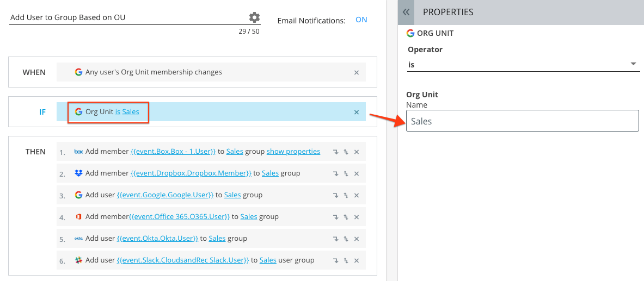This screenshot has width=644, height=281.
Task: Click insert-below arrow on Slack action
Action: (x=336, y=261)
